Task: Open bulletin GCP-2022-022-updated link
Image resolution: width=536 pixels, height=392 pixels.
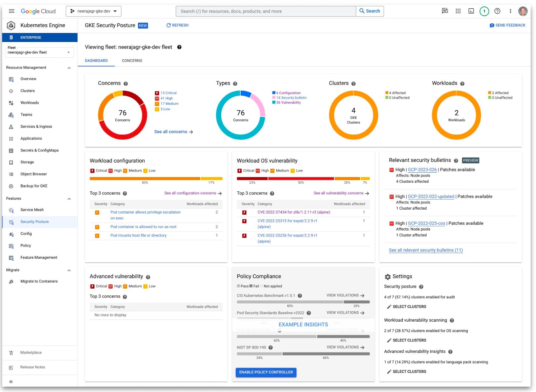Action: point(431,197)
